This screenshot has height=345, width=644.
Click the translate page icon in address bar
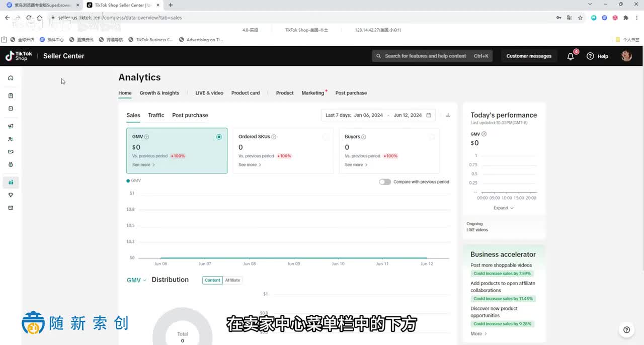(x=570, y=18)
